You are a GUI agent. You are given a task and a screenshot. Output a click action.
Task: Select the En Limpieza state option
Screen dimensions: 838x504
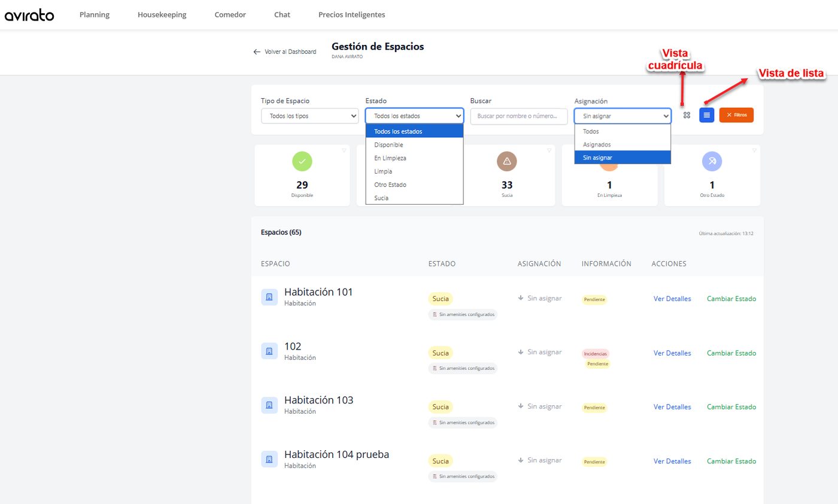point(414,158)
